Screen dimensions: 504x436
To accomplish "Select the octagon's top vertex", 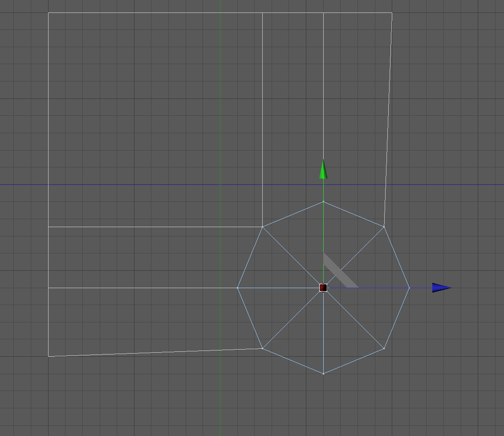I will pos(323,202).
